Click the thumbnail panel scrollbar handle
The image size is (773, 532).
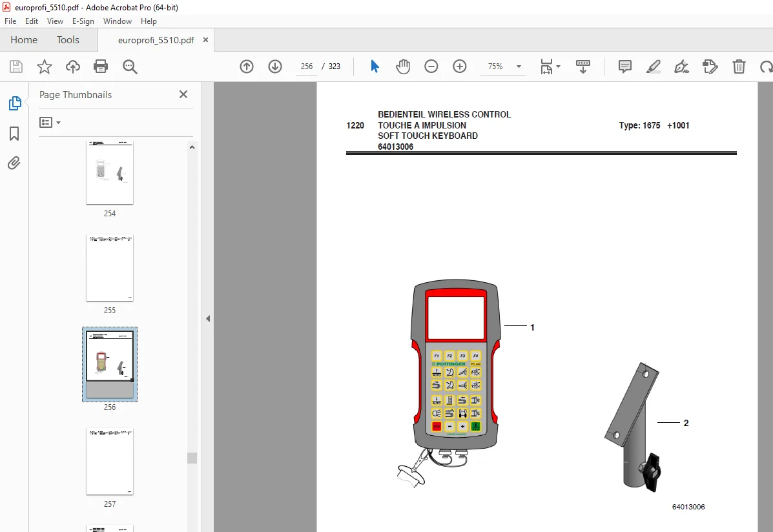tap(192, 458)
